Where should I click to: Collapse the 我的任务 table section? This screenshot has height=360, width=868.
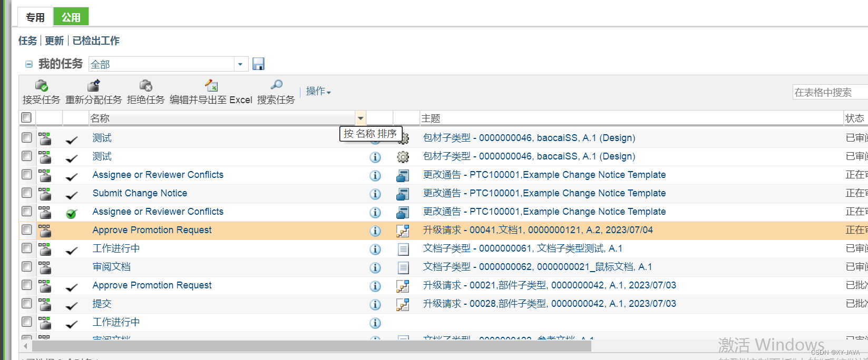coord(29,64)
